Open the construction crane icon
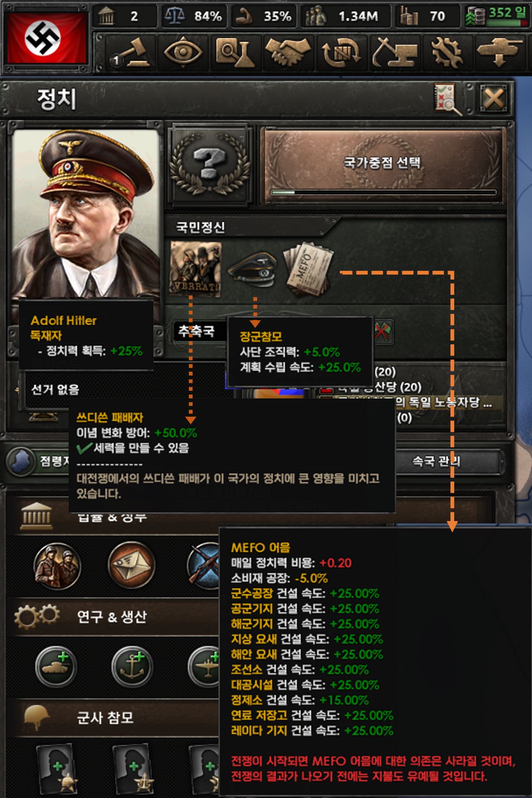This screenshot has height=798, width=532. tap(394, 53)
